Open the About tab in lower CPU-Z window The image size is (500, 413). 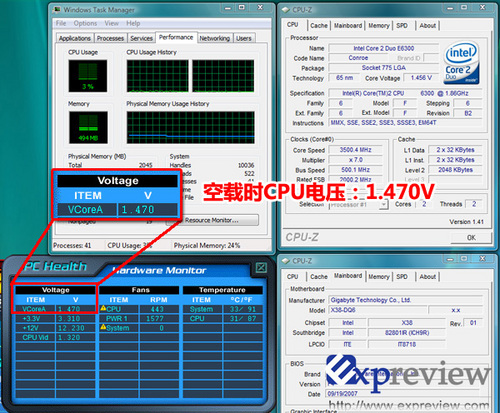click(x=428, y=277)
